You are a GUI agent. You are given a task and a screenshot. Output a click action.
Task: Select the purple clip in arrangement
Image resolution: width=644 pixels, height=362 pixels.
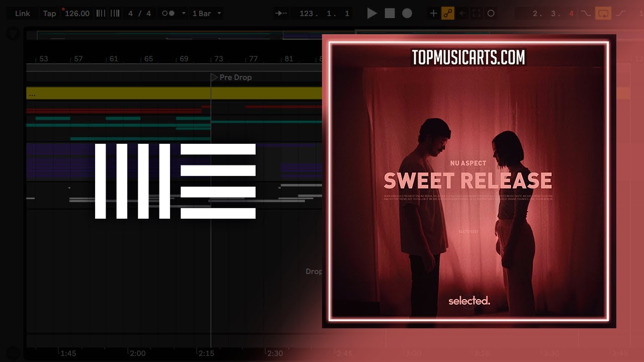[x=118, y=161]
